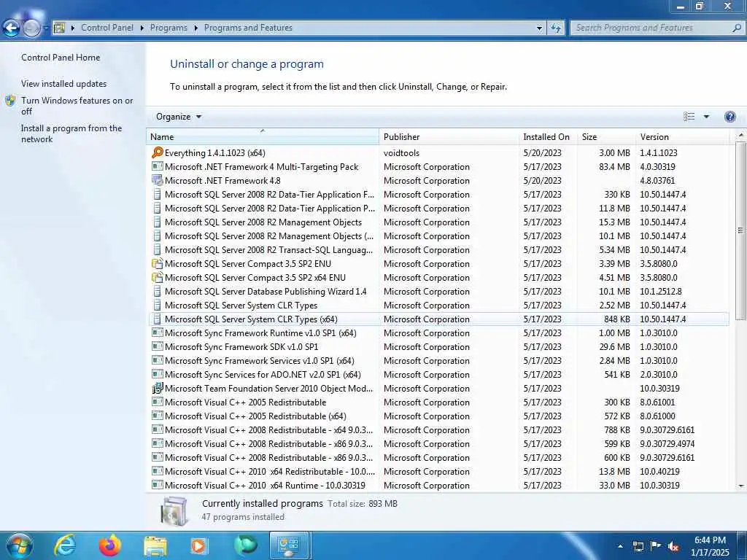Open Install a program from the network
This screenshot has width=747, height=560.
(x=71, y=133)
